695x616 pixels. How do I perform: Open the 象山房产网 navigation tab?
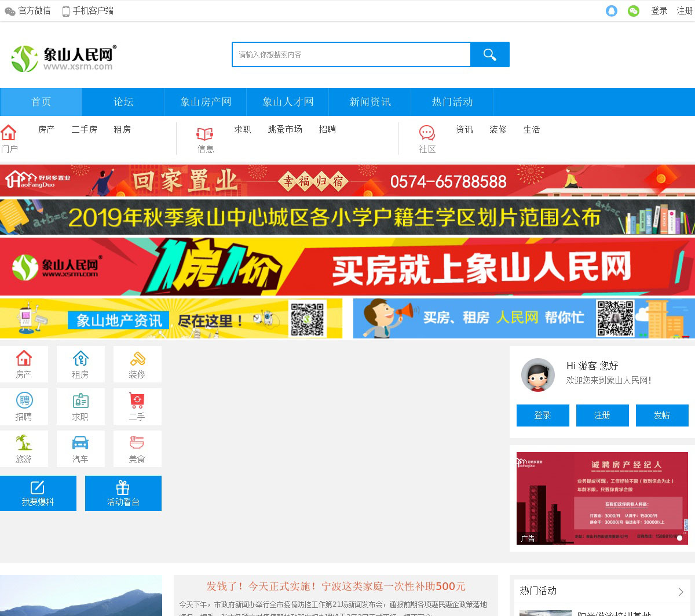206,102
